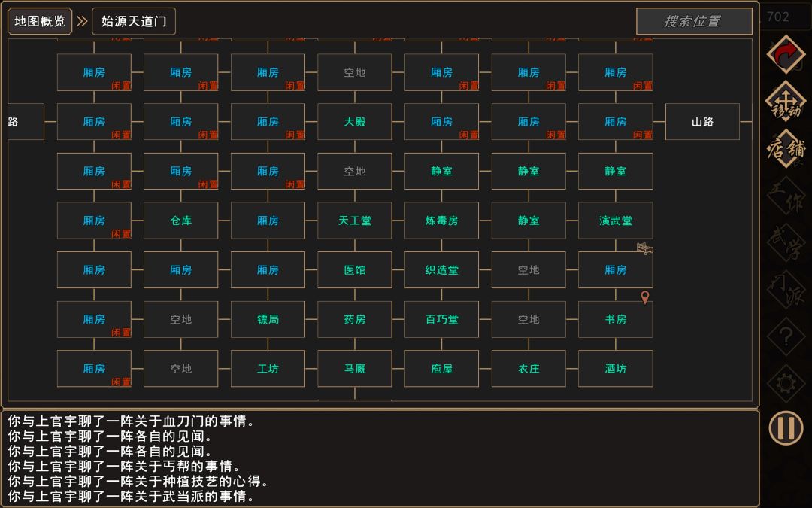Open the gear settings icon

click(x=786, y=384)
